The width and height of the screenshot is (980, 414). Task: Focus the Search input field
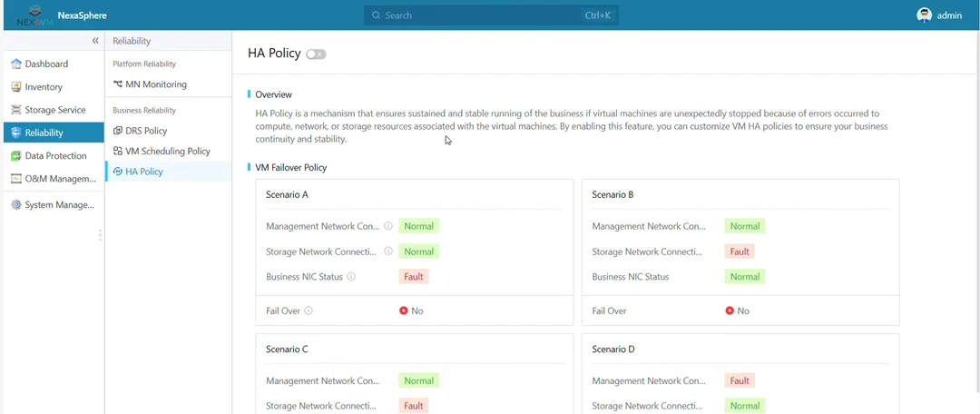coord(491,15)
